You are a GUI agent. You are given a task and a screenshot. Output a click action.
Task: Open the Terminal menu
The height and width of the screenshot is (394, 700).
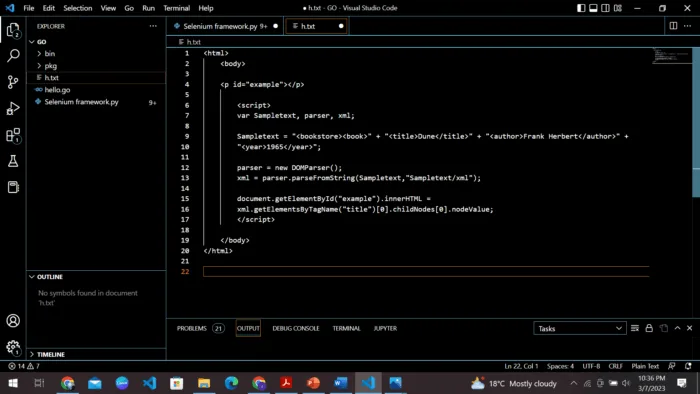(x=176, y=8)
